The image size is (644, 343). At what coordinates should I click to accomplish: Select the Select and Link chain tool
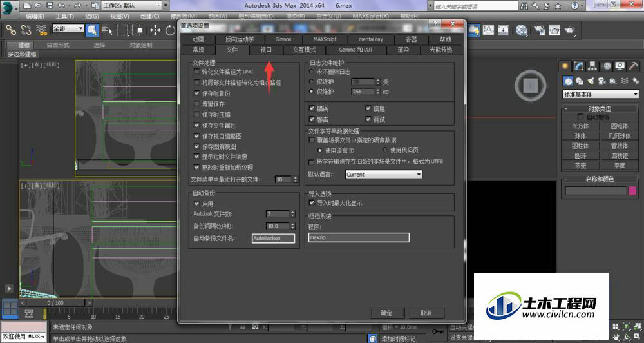[11, 30]
